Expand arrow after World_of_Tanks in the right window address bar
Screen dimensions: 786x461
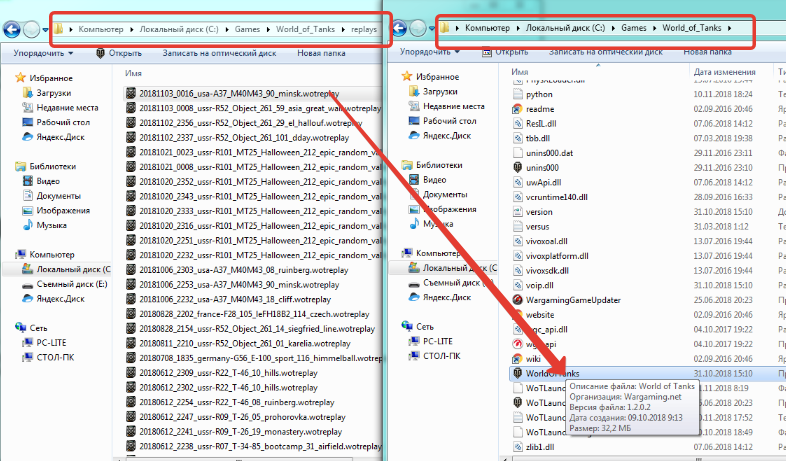coord(729,28)
